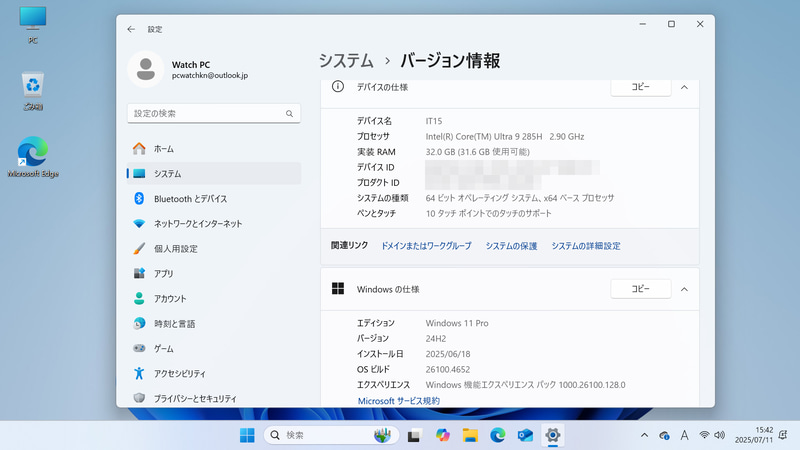Image resolution: width=800 pixels, height=450 pixels.
Task: Click the apps grid icon beside アプリ
Action: tap(139, 273)
